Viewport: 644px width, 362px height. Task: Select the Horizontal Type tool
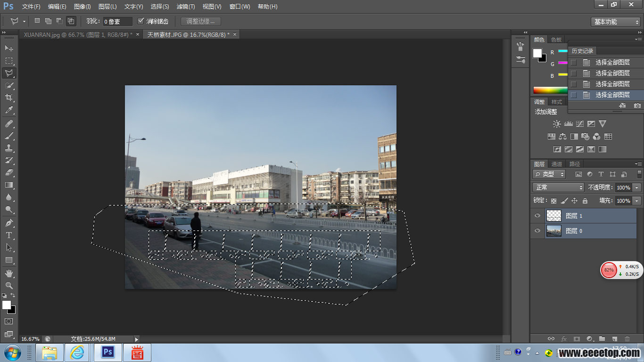[x=9, y=235]
